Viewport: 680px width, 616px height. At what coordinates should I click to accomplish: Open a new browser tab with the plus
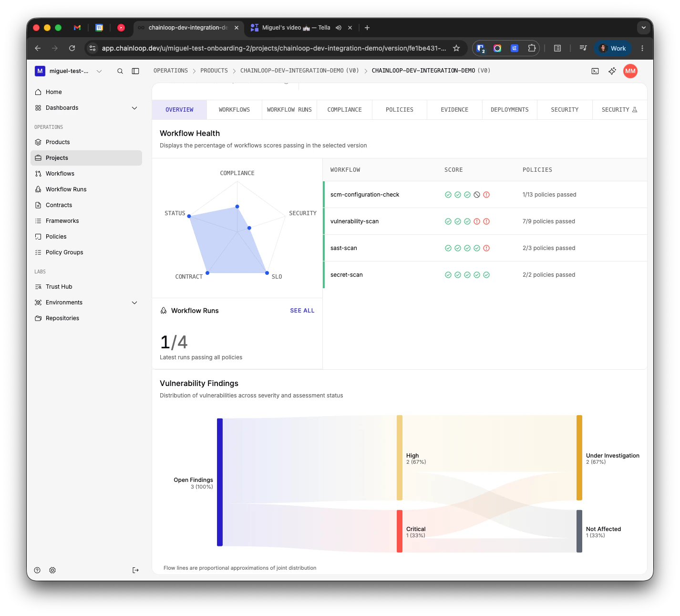[367, 28]
